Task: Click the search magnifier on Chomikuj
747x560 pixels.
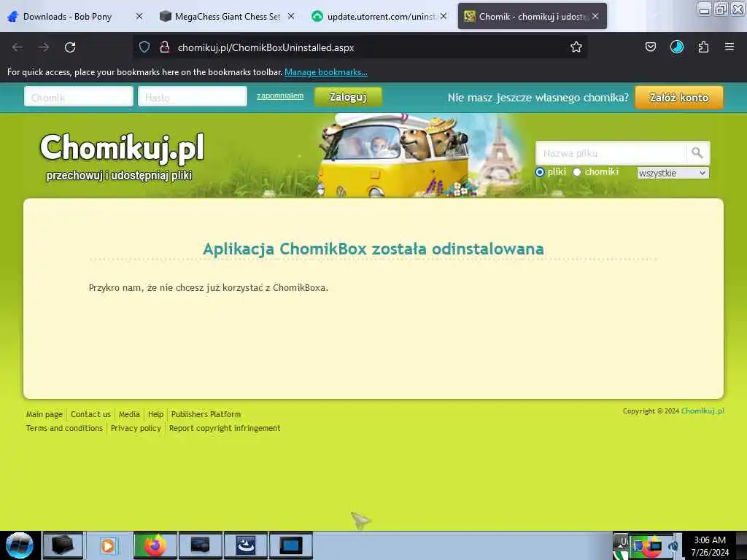Action: (697, 153)
